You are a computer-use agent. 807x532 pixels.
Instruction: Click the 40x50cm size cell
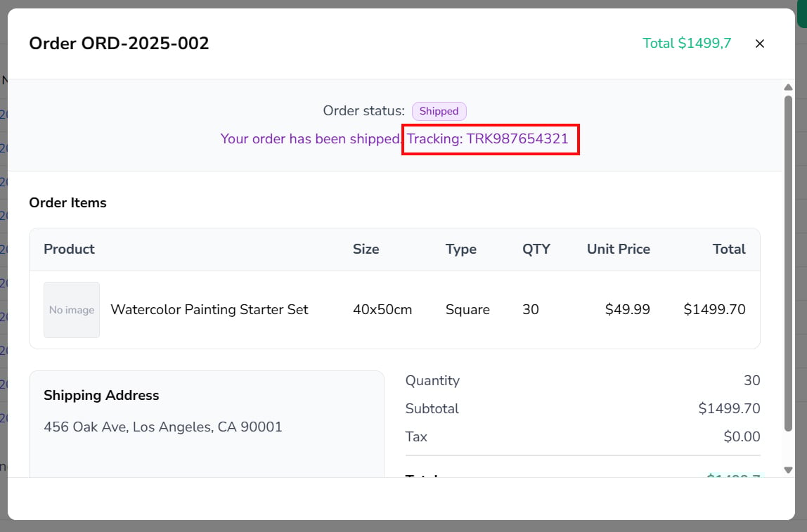382,310
